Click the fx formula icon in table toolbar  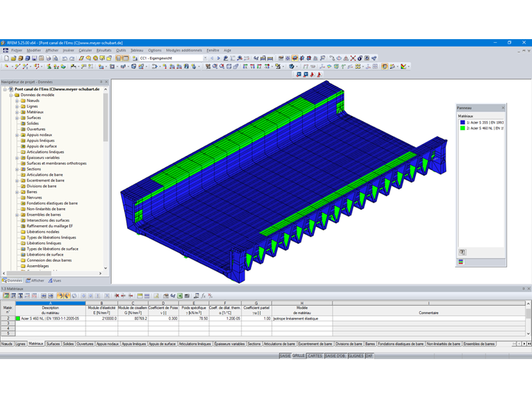pyautogui.click(x=203, y=296)
